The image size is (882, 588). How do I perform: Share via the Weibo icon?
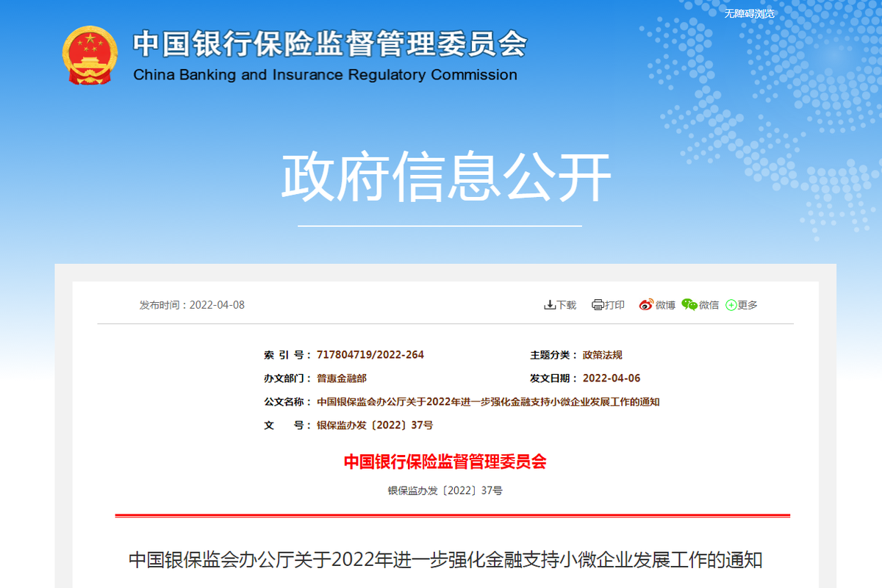pos(646,305)
